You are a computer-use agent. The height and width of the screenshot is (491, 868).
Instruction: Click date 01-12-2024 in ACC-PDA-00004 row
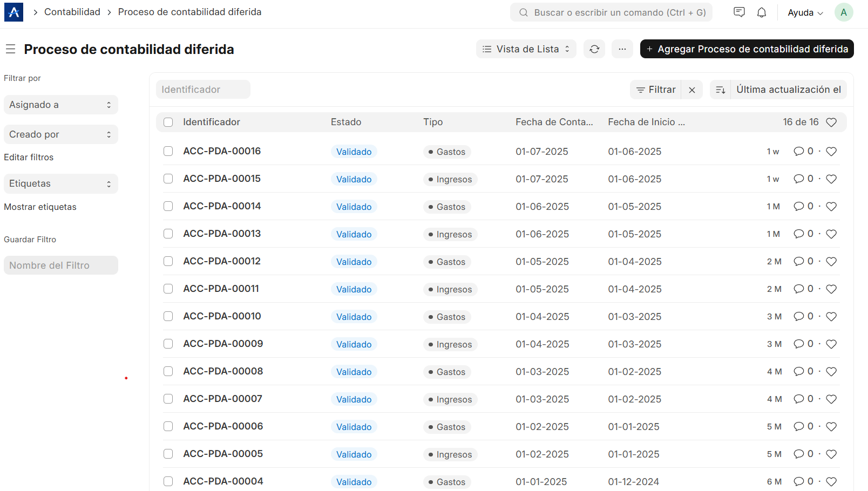(634, 482)
